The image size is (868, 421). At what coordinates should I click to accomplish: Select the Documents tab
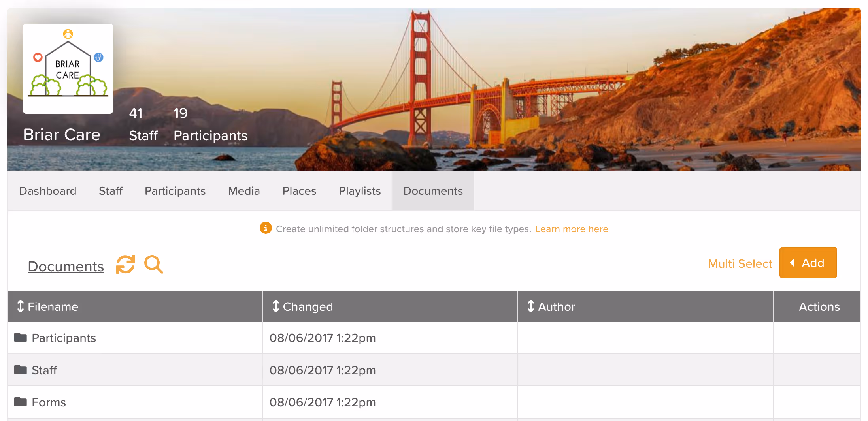pos(433,191)
